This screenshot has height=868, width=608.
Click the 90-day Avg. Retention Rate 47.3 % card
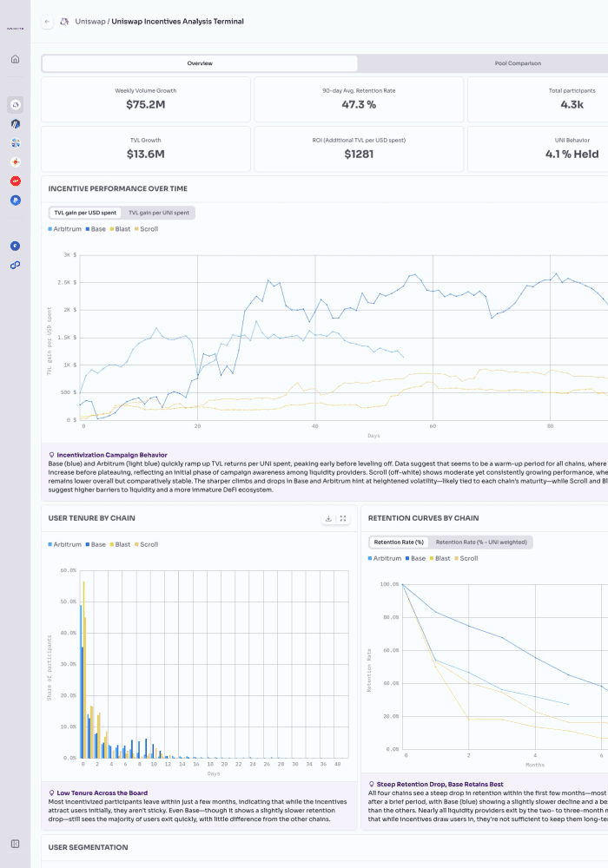(359, 99)
